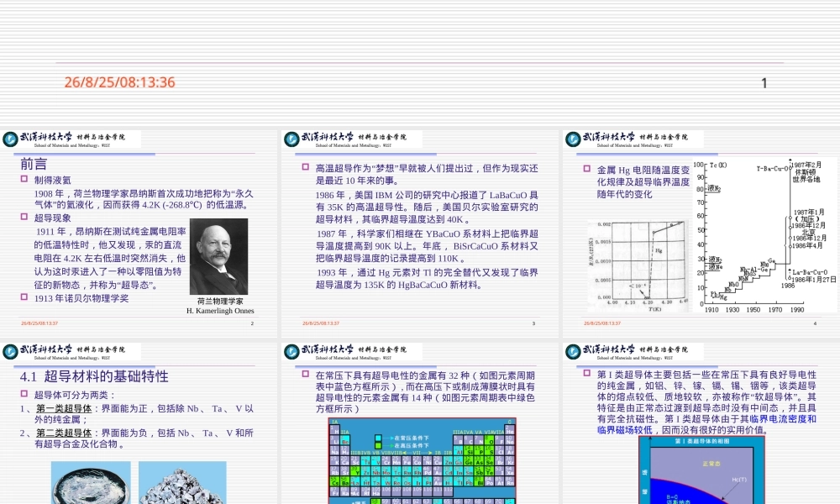
Task: Click the underlined term '第一类超导体'
Action: coord(64,409)
